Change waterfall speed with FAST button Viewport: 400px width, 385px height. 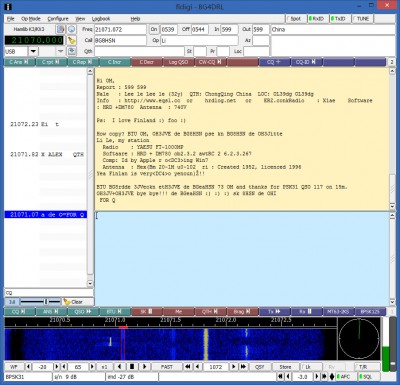(167, 367)
